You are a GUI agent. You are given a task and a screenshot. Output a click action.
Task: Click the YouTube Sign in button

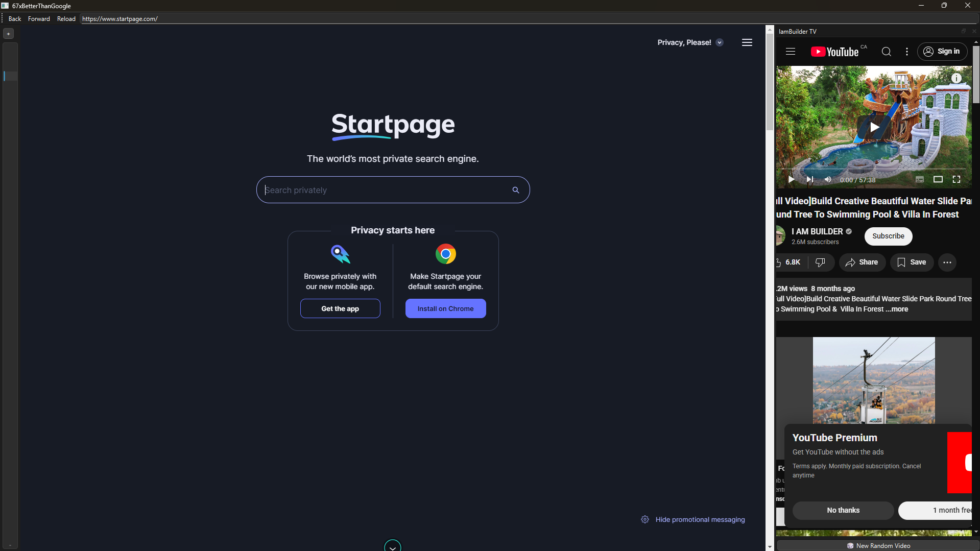[x=942, y=52]
